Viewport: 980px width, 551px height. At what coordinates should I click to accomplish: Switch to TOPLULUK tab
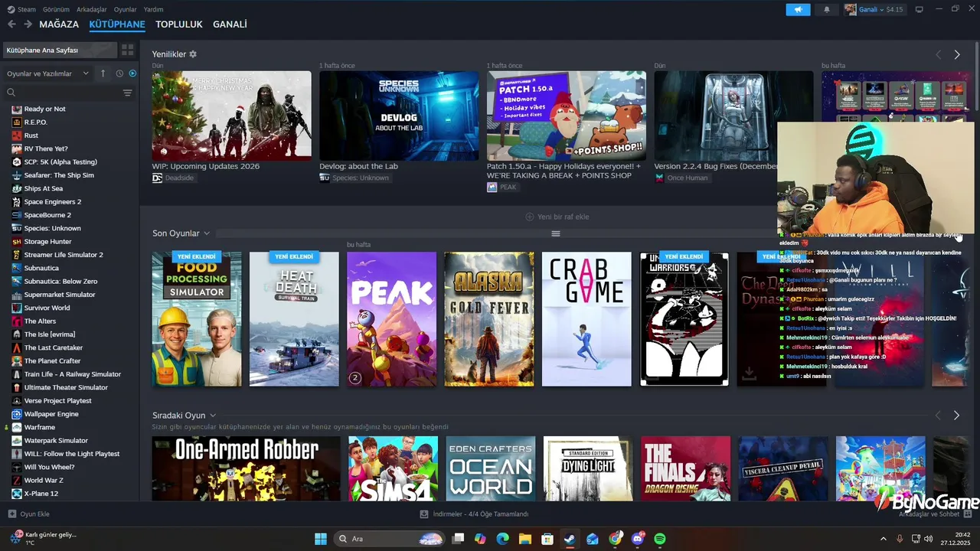179,24
